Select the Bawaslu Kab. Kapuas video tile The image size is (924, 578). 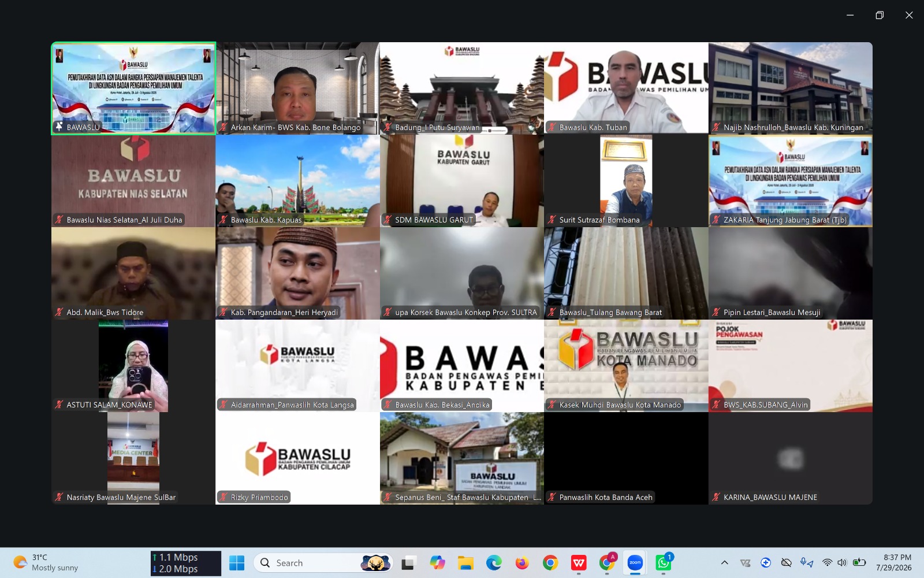pos(298,181)
